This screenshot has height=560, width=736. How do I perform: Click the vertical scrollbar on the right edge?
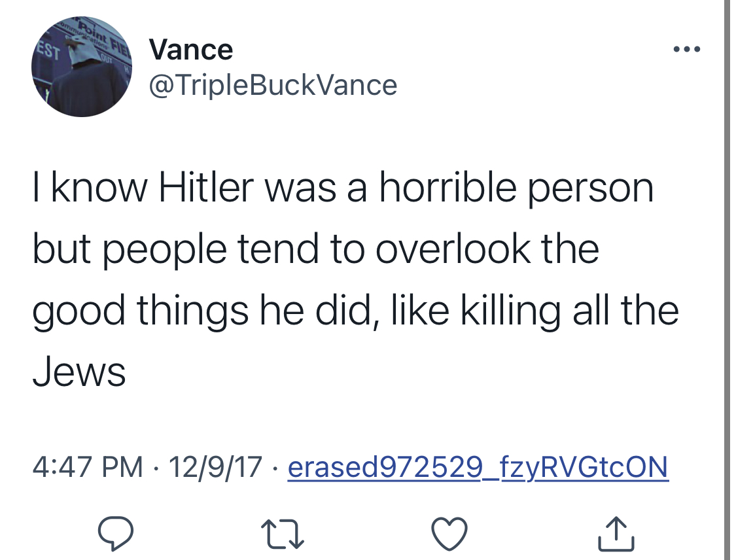coord(727,280)
